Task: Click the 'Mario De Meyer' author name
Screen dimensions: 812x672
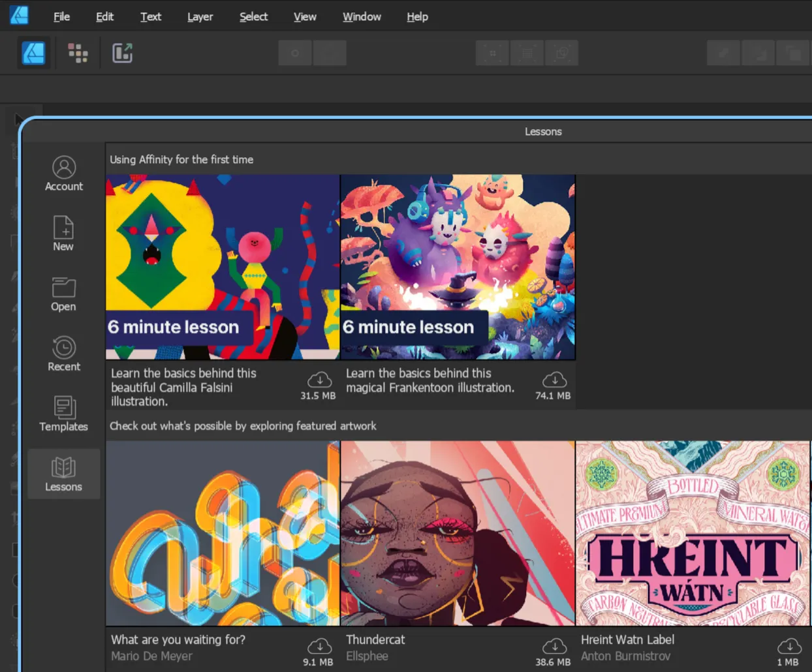Action: point(151,656)
